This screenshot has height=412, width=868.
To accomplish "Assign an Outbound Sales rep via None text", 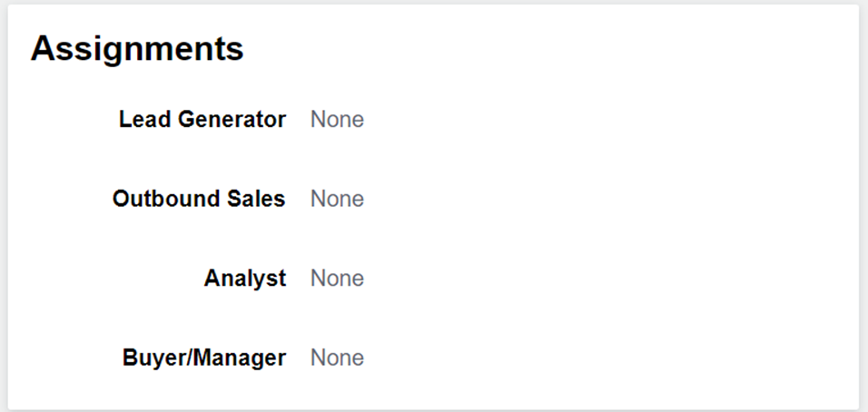I will pos(337,199).
